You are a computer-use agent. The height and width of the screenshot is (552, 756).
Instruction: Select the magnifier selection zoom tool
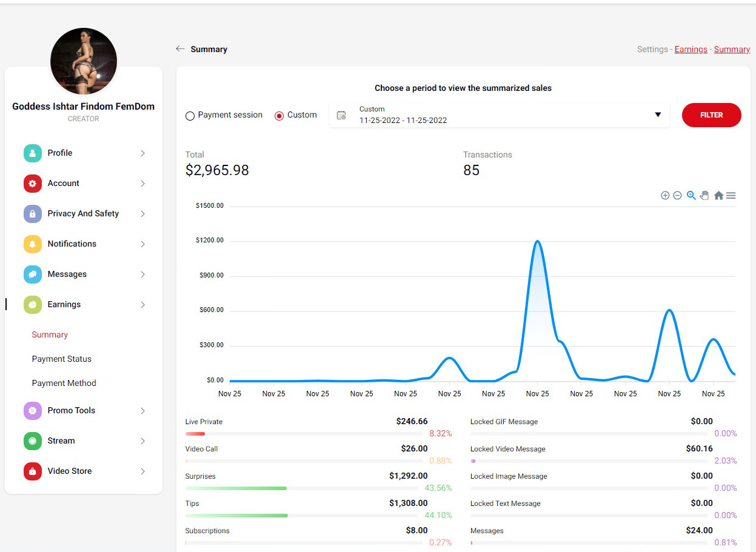(691, 196)
